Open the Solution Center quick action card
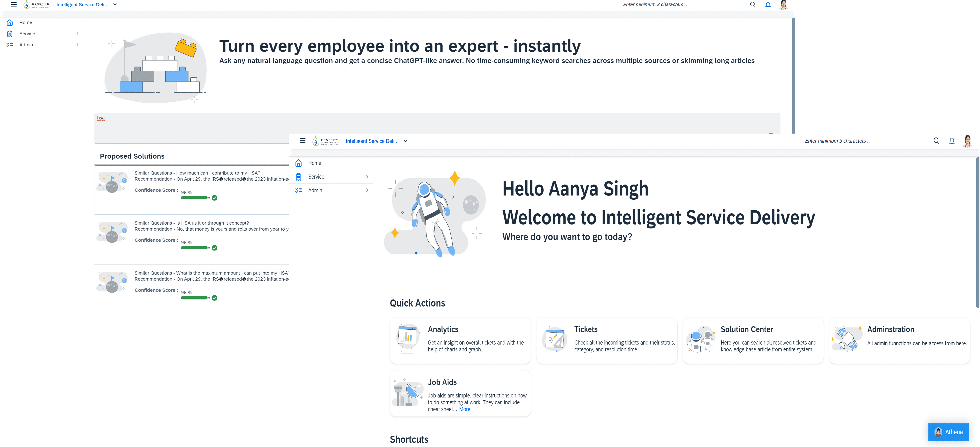980x447 pixels. 753,340
